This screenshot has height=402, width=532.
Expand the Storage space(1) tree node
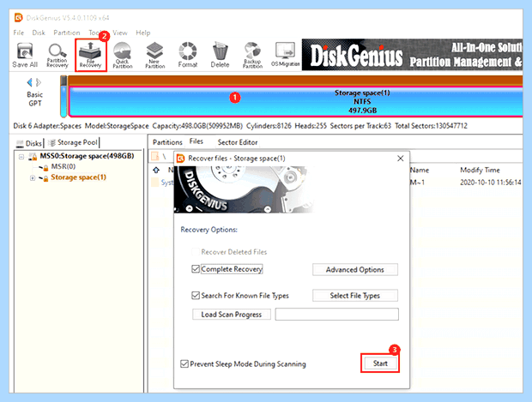coord(33,177)
